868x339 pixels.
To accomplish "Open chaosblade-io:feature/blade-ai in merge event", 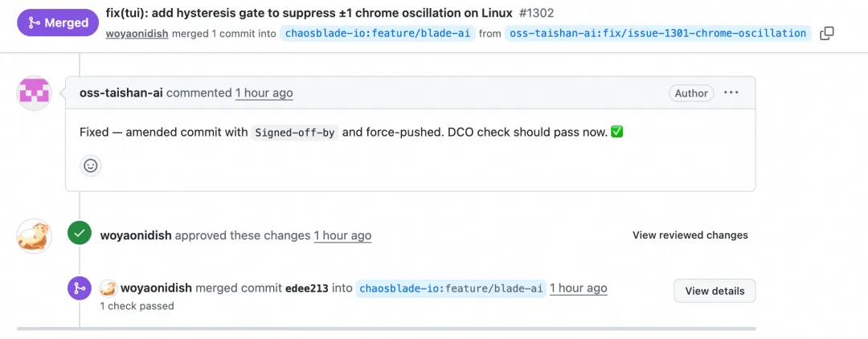I will (x=451, y=288).
